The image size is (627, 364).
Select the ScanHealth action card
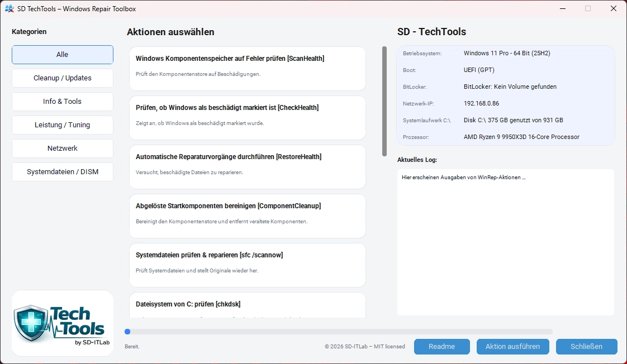[247, 69]
